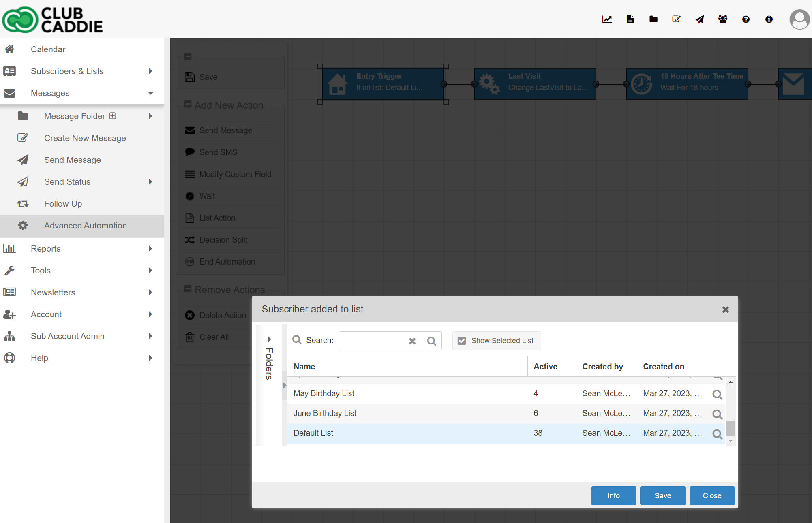Collapse the Remove Actions section
The image size is (812, 523).
pyautogui.click(x=188, y=289)
